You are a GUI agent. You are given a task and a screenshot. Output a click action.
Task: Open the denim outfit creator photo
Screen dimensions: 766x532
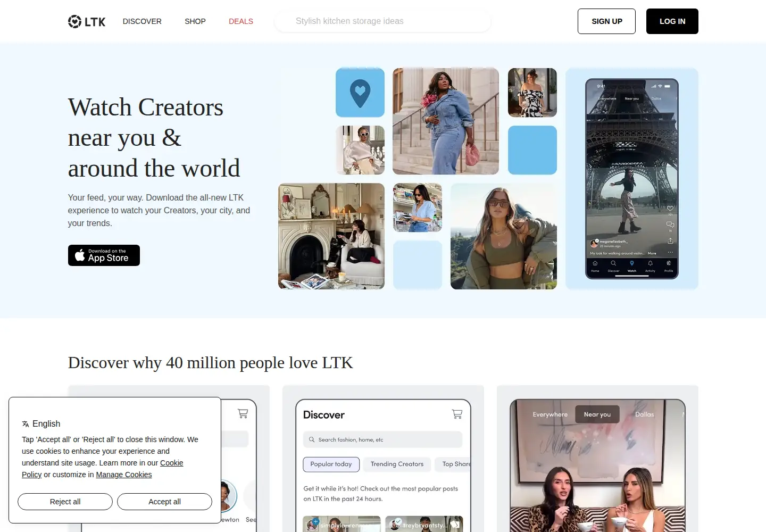pyautogui.click(x=446, y=121)
